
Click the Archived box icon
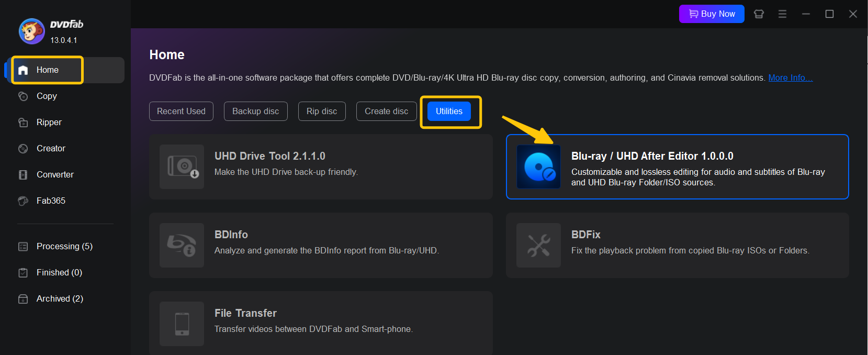tap(23, 299)
